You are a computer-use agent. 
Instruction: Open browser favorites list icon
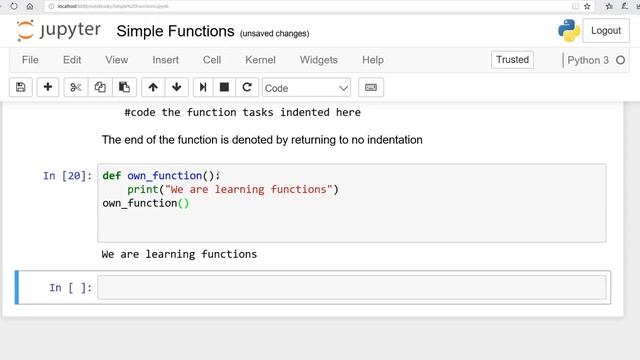[609, 6]
